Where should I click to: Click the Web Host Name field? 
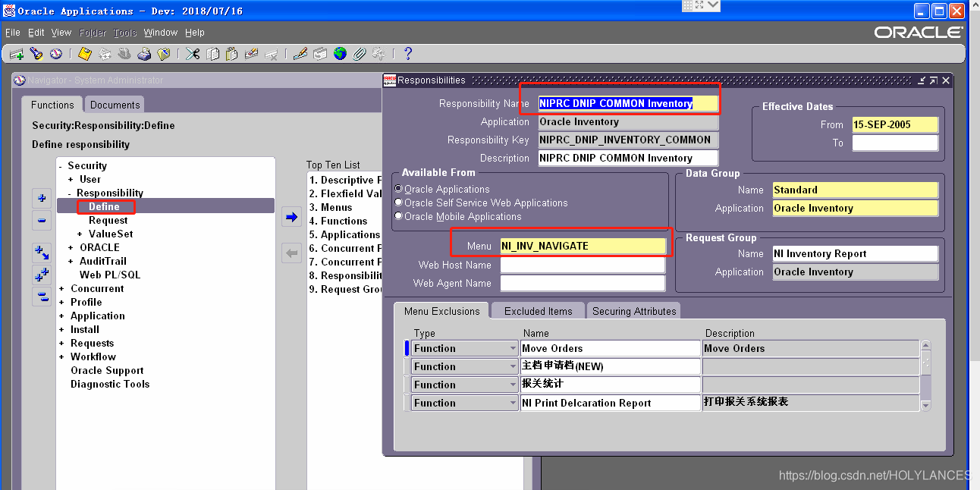point(583,265)
